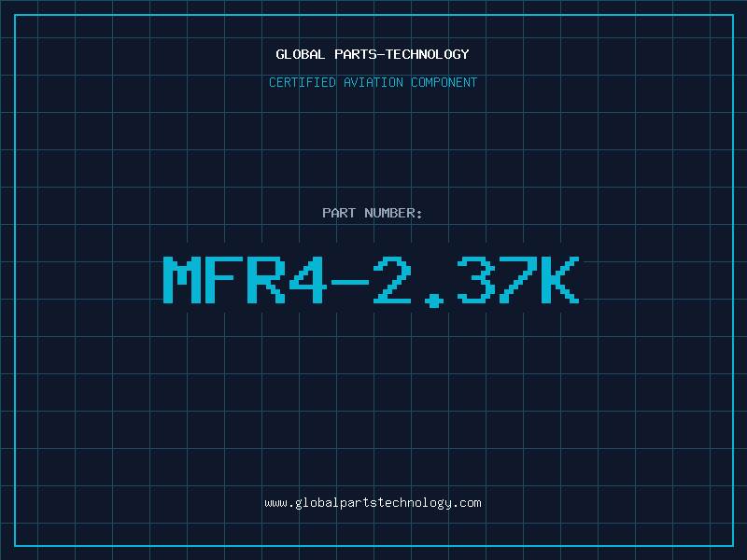Select the CERTIFIED AVIATION COMPONENT subtitle
This screenshot has width=747, height=560.
click(x=373, y=82)
